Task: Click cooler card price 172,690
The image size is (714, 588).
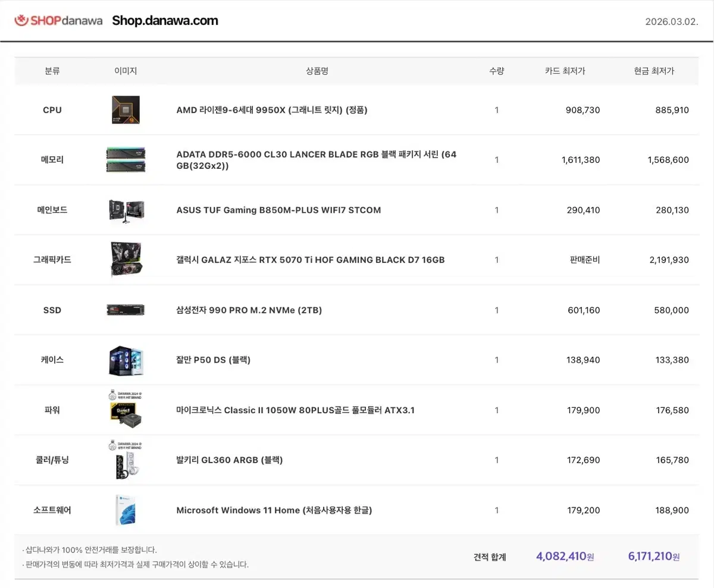Action: (583, 460)
